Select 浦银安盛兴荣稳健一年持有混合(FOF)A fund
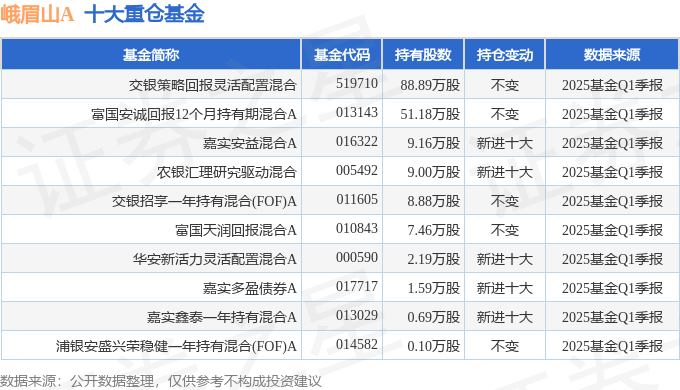 (x=176, y=346)
